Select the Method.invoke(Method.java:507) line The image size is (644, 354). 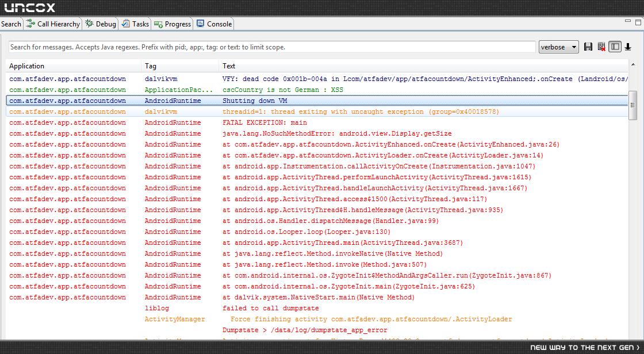317,264
